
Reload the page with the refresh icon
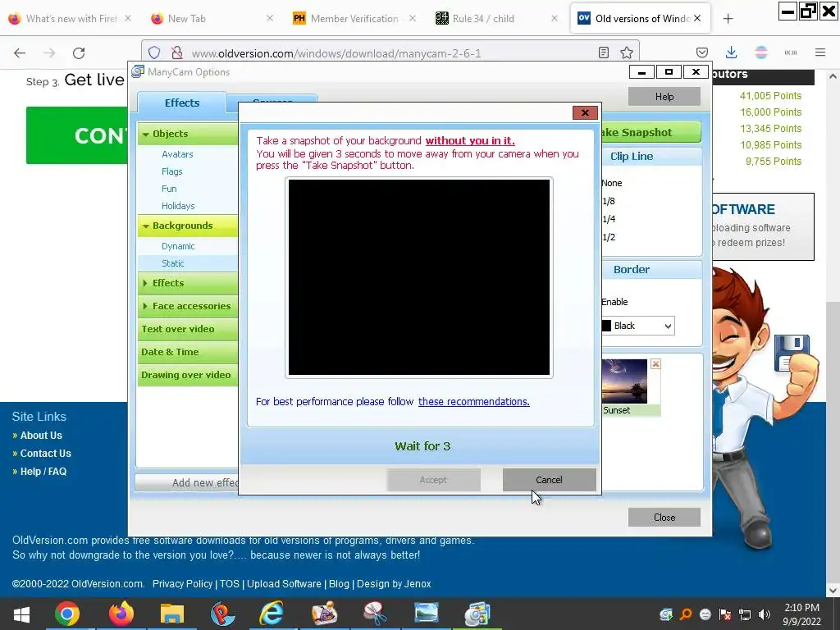[79, 52]
